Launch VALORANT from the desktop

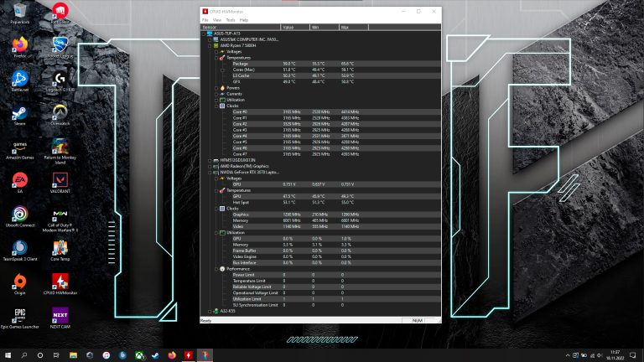(x=60, y=182)
